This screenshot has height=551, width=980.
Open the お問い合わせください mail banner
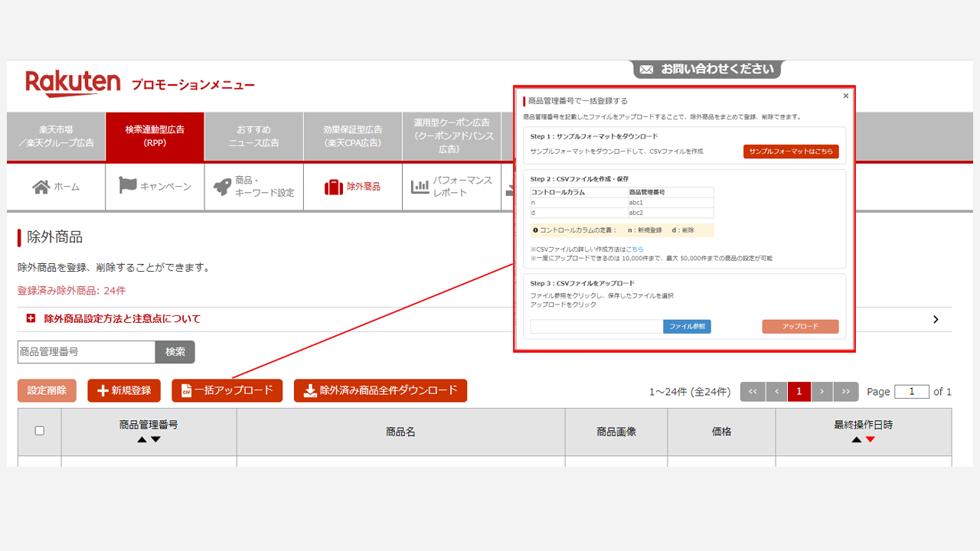pos(707,69)
